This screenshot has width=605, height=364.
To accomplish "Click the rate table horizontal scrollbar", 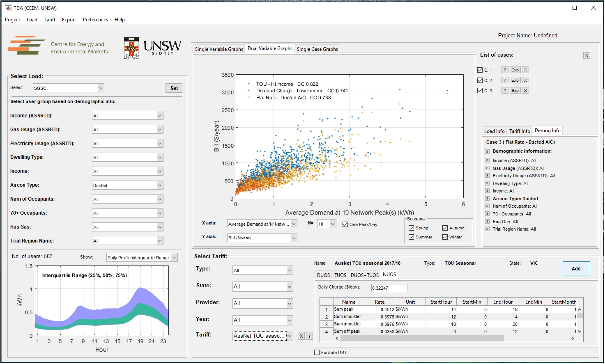I will [455, 338].
